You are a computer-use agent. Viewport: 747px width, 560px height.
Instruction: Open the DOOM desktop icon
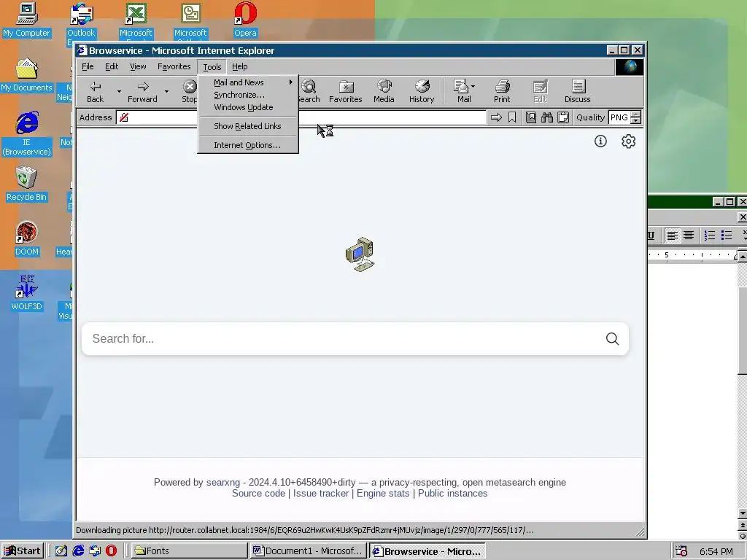(x=27, y=238)
